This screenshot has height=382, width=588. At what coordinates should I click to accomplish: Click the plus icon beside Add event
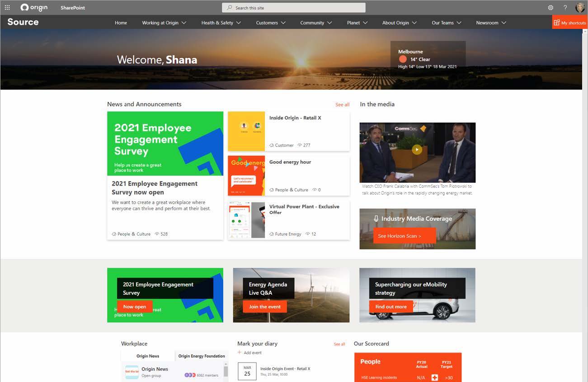(240, 353)
